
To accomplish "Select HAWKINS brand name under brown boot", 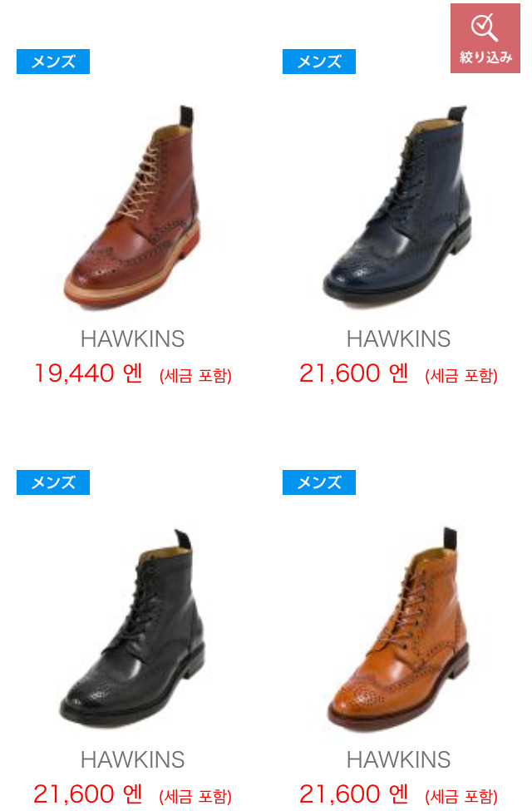I will click(133, 339).
